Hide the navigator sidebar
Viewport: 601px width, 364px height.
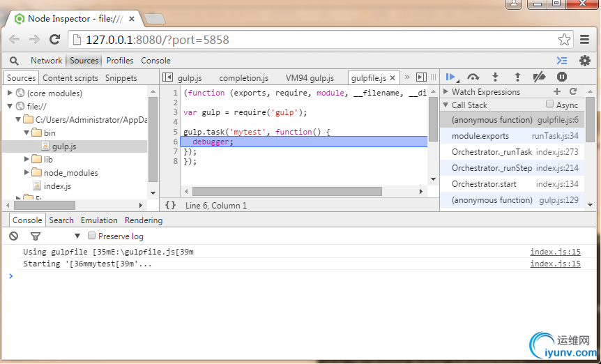click(167, 77)
